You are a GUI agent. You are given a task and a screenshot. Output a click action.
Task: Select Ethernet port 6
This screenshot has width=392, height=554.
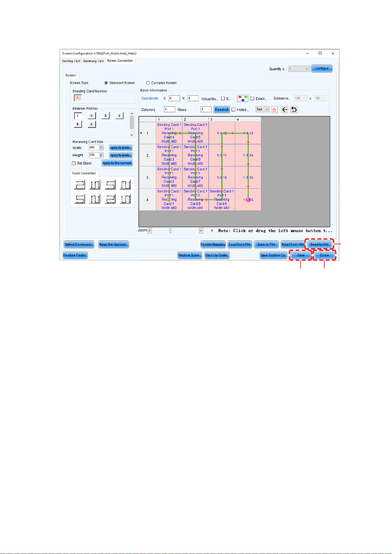point(92,124)
